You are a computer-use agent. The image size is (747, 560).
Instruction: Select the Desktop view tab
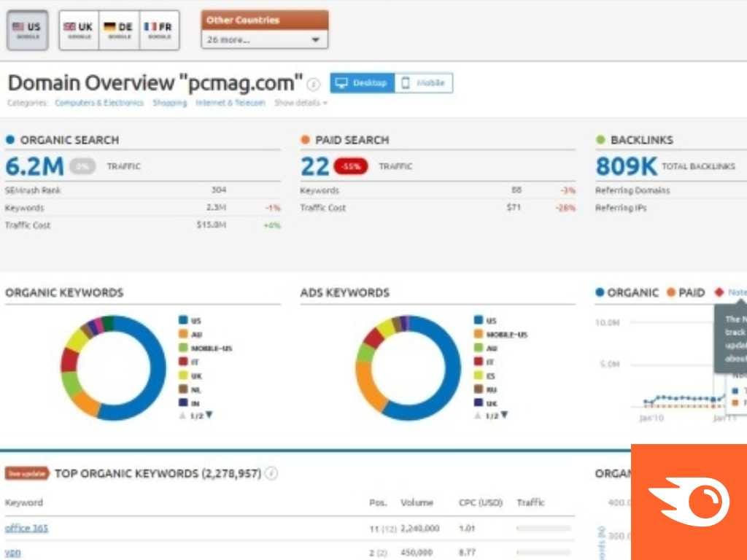(362, 83)
